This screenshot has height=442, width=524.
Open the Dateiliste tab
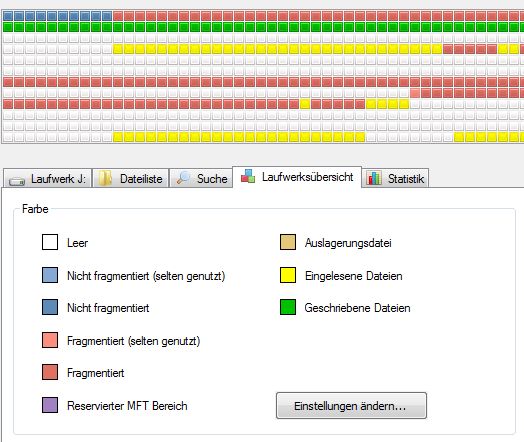click(x=131, y=178)
